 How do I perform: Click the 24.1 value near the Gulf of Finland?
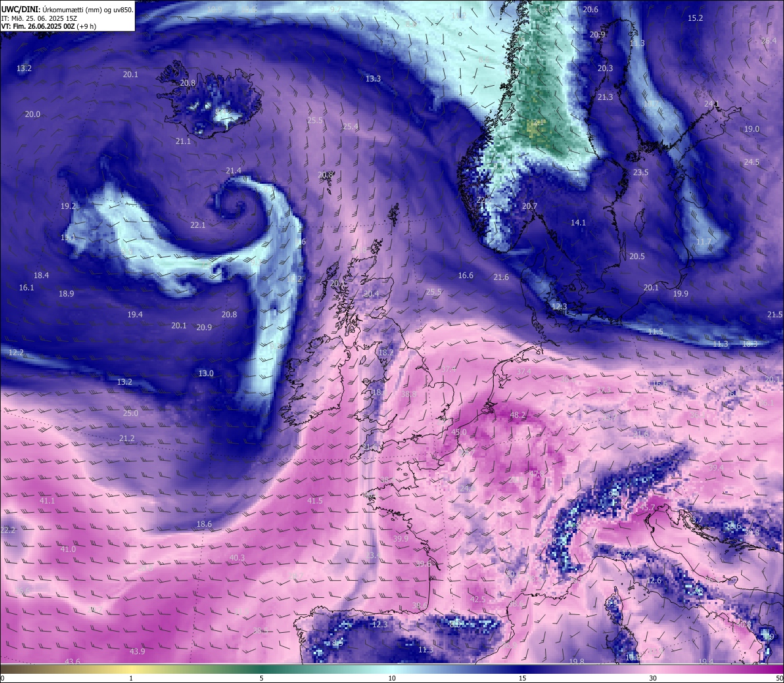[x=712, y=104]
